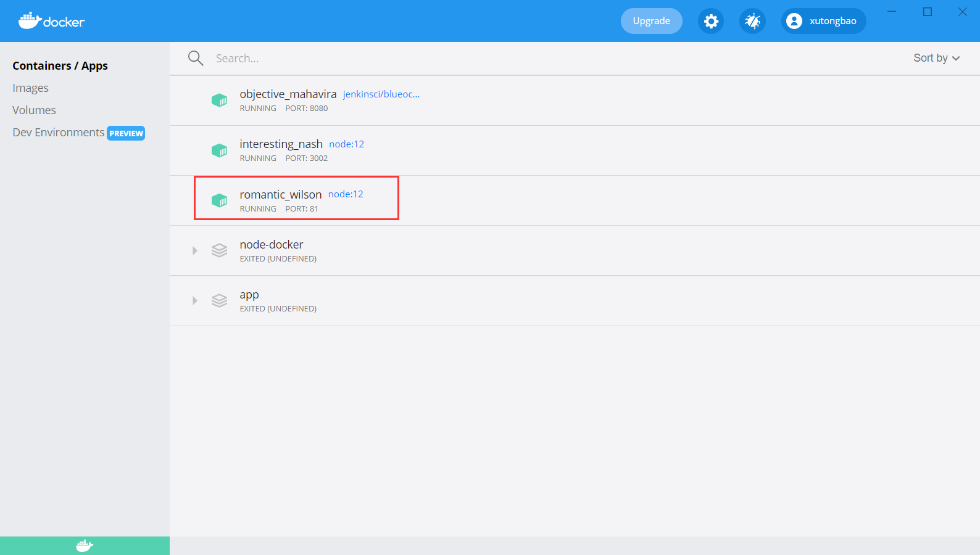
Task: Select the romantic_wilson container name
Action: [x=280, y=195]
